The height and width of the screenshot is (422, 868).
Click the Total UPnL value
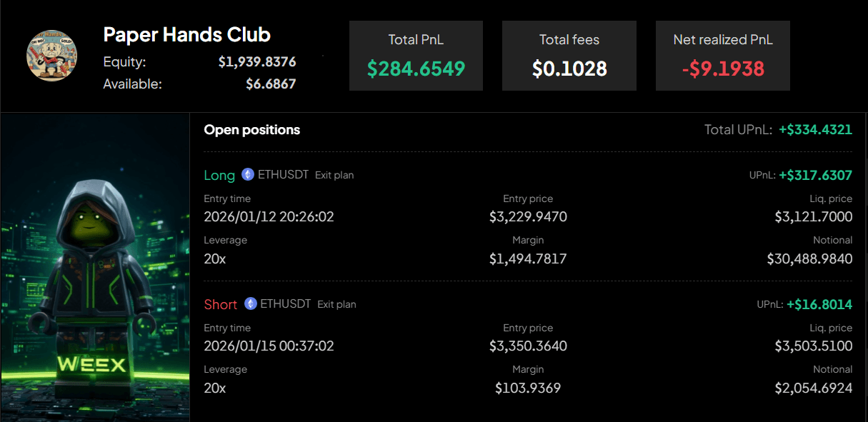tap(814, 129)
